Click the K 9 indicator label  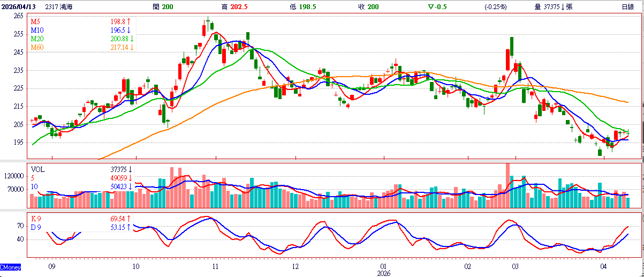pos(36,219)
